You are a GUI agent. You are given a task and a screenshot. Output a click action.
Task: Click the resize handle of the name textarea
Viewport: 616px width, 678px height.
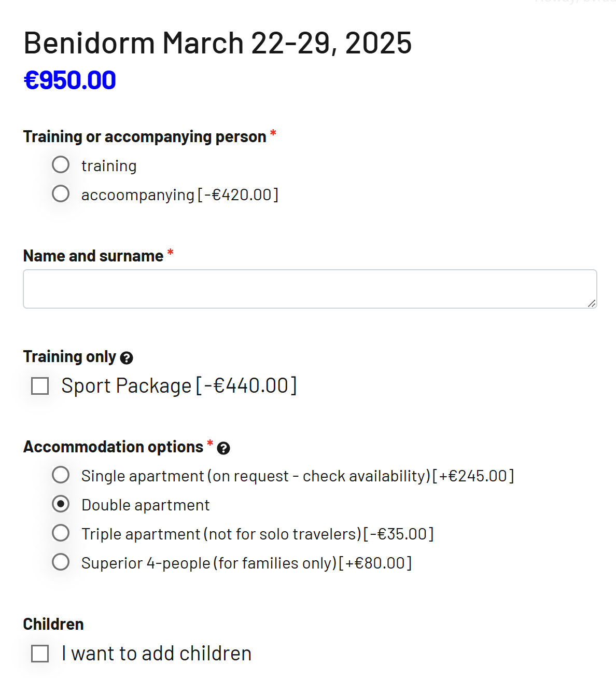[592, 303]
